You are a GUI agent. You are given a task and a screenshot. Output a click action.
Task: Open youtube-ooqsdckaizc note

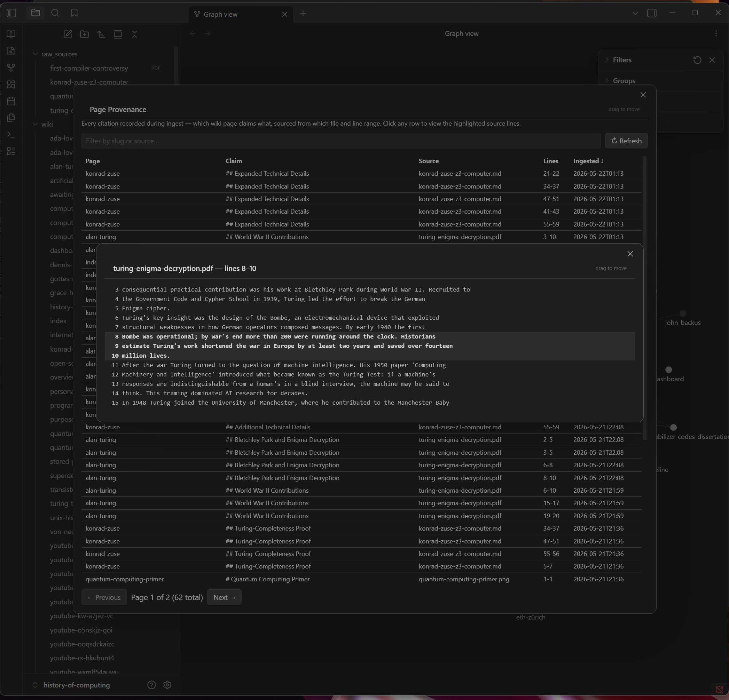coord(82,644)
